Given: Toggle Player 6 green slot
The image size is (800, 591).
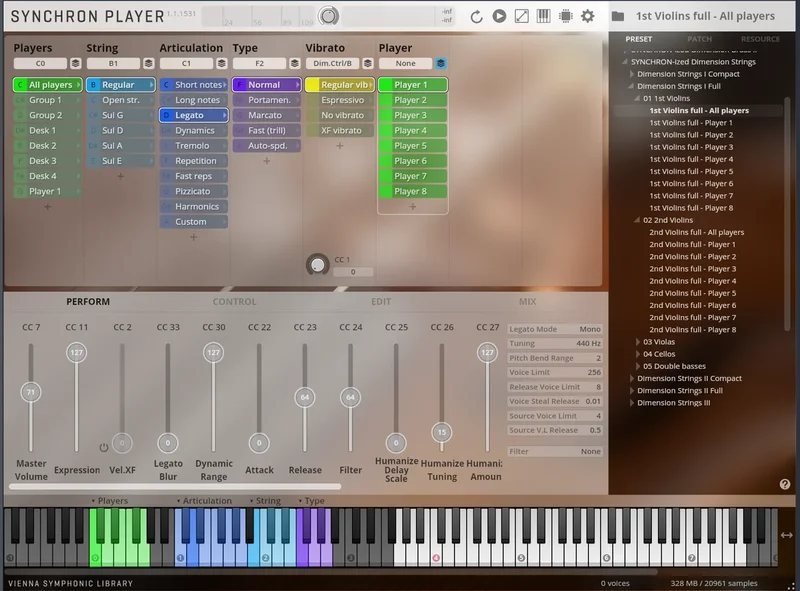Looking at the screenshot, I should [413, 161].
